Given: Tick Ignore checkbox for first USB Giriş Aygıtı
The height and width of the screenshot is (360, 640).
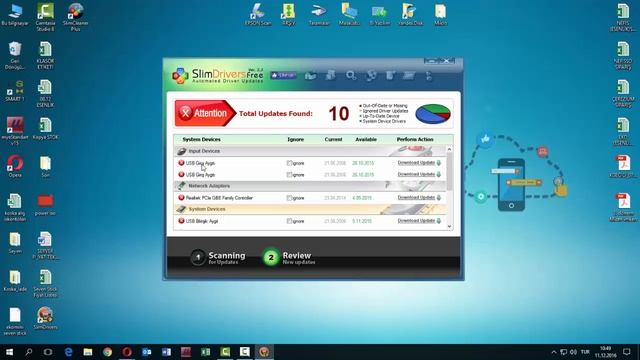Looking at the screenshot, I should coord(289,163).
